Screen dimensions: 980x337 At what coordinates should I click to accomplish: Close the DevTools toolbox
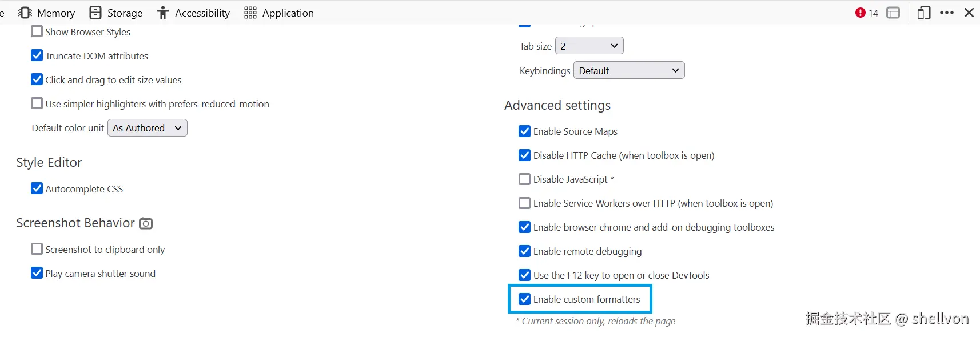tap(969, 13)
